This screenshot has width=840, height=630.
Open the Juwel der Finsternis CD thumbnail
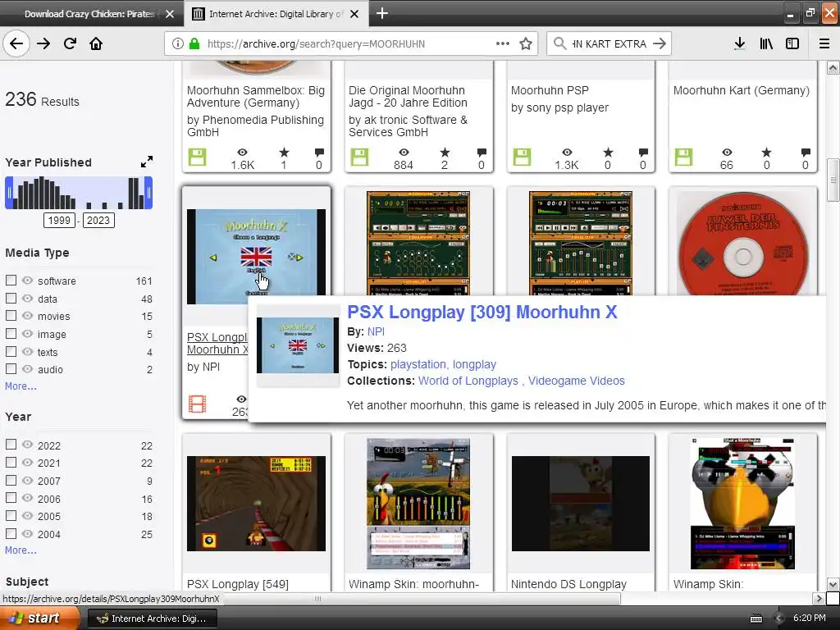pos(743,244)
